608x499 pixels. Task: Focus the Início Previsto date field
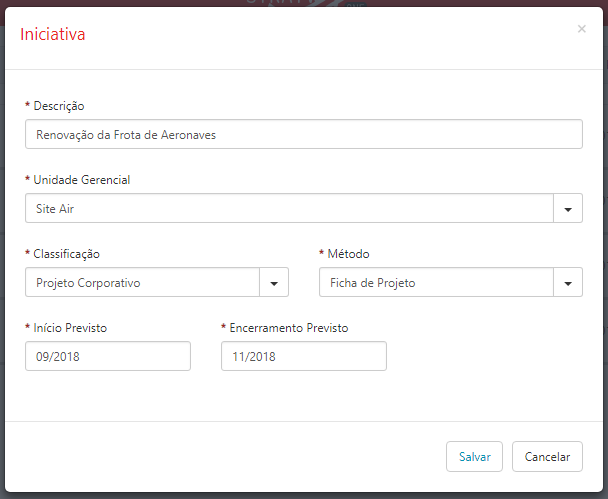tap(108, 356)
